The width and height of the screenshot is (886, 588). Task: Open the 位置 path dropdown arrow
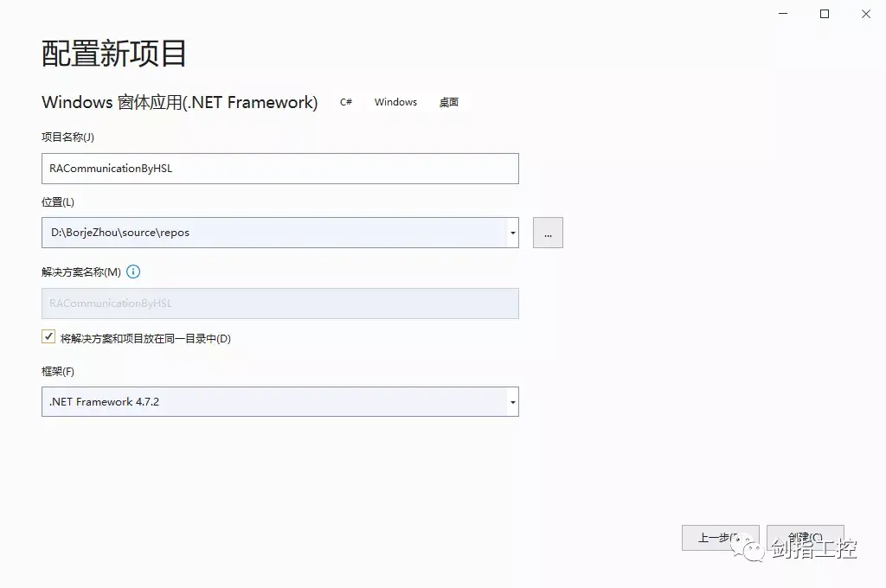click(x=512, y=232)
